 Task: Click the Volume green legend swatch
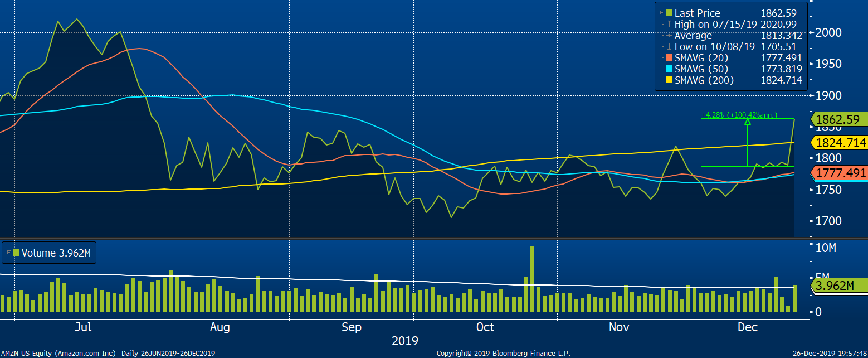(16, 253)
